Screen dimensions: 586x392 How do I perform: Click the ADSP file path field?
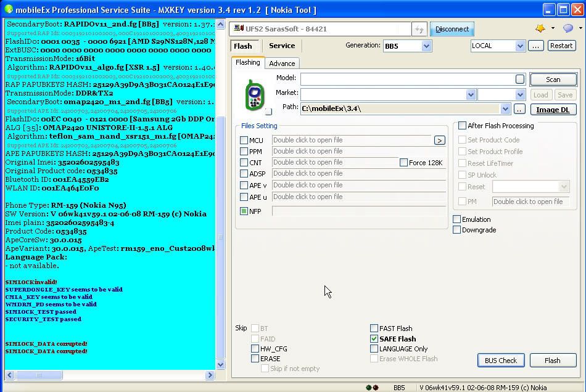tap(359, 174)
